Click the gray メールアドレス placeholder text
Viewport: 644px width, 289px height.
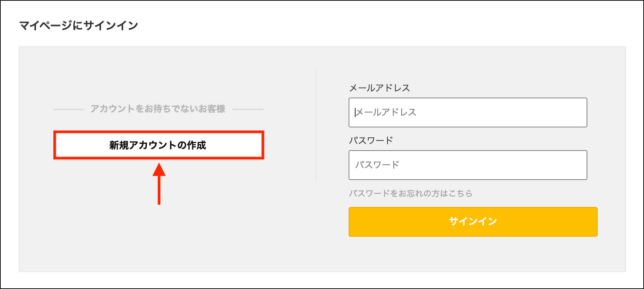tap(386, 112)
